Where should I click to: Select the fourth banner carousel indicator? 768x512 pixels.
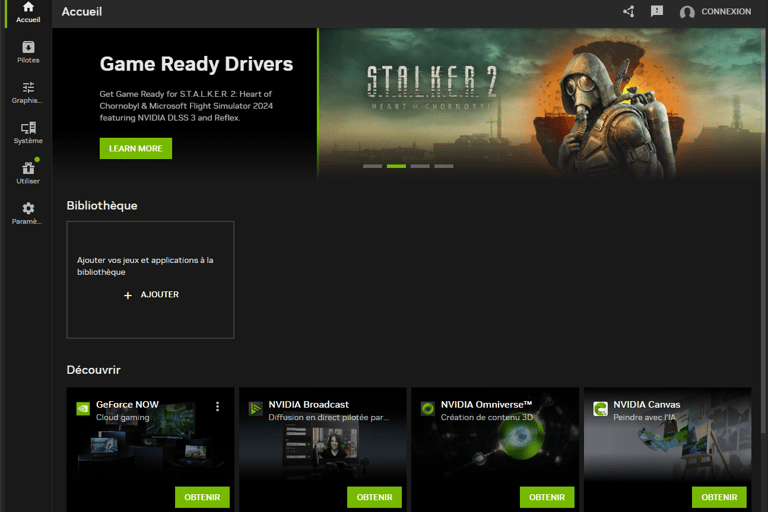pyautogui.click(x=444, y=166)
